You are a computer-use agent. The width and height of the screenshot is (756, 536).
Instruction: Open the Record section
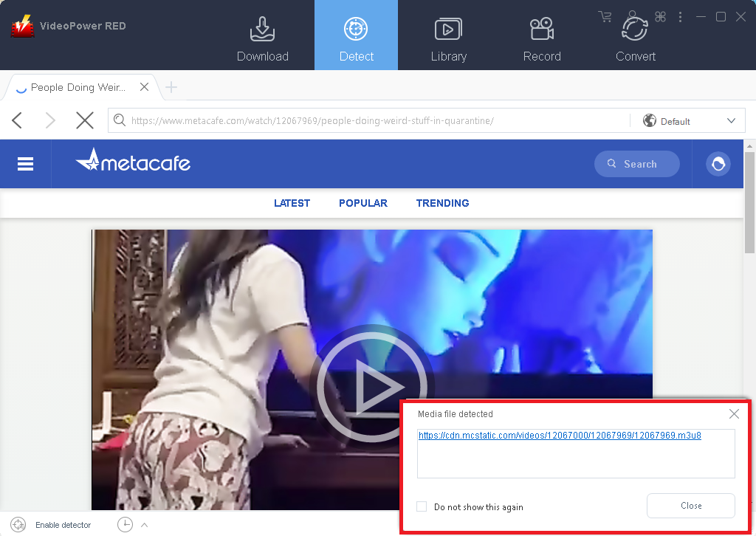tap(542, 37)
